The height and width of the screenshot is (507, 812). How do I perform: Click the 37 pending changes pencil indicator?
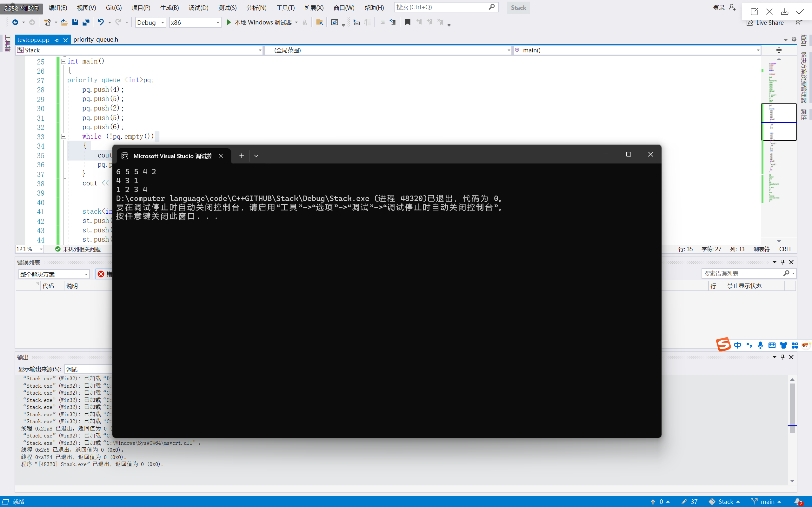(x=690, y=502)
